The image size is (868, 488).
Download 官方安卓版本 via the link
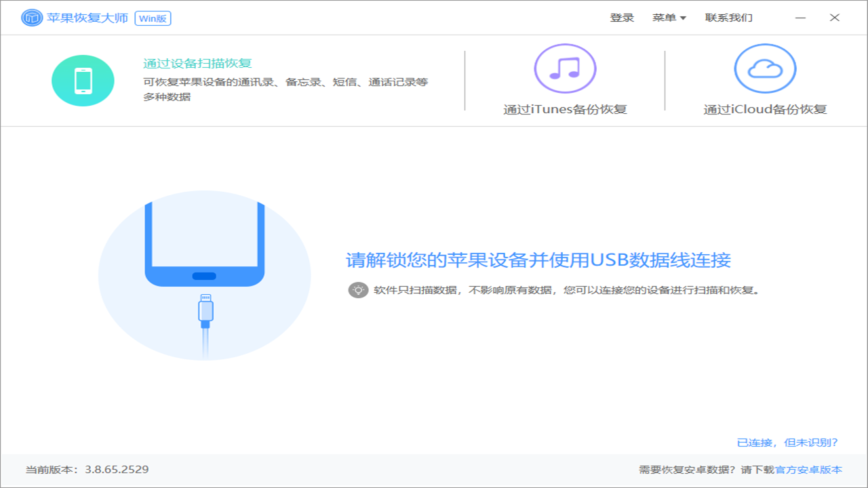[x=811, y=468]
